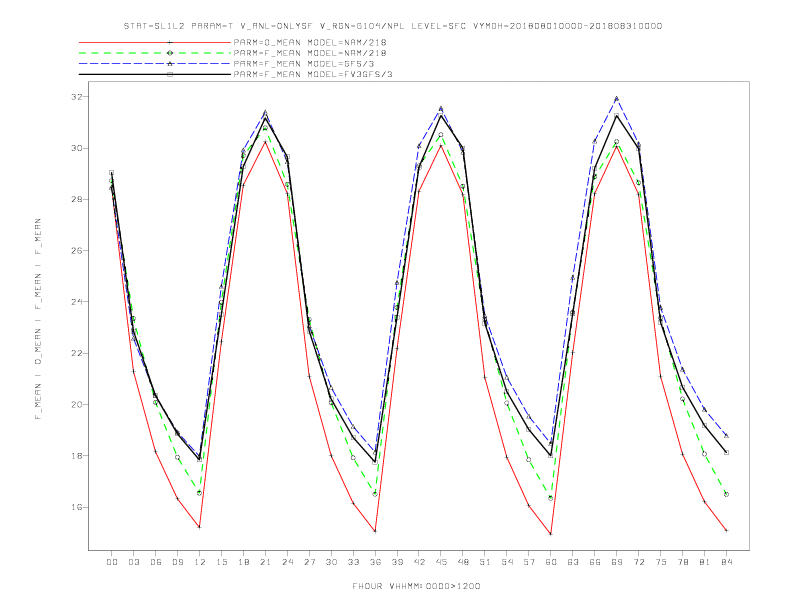
Task: Click the red solid legend line sample
Action: point(155,42)
